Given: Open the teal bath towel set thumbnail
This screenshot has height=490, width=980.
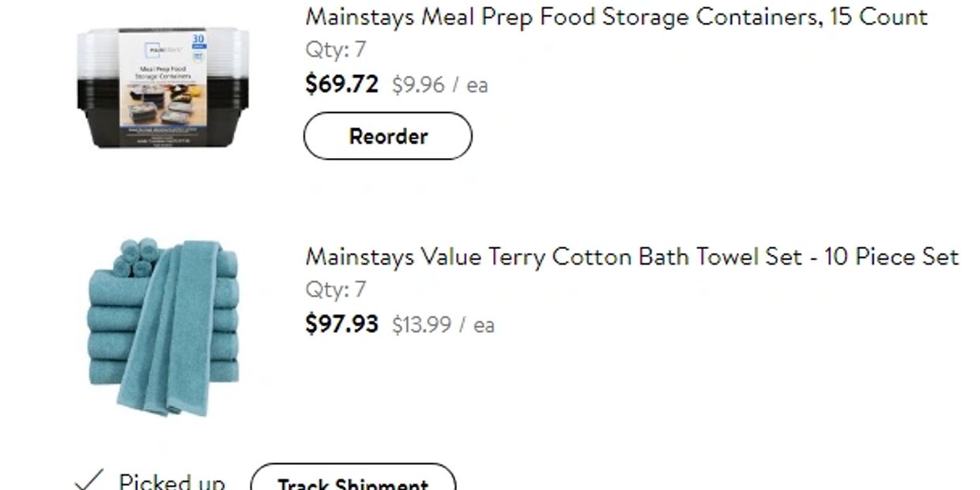Looking at the screenshot, I should [163, 326].
